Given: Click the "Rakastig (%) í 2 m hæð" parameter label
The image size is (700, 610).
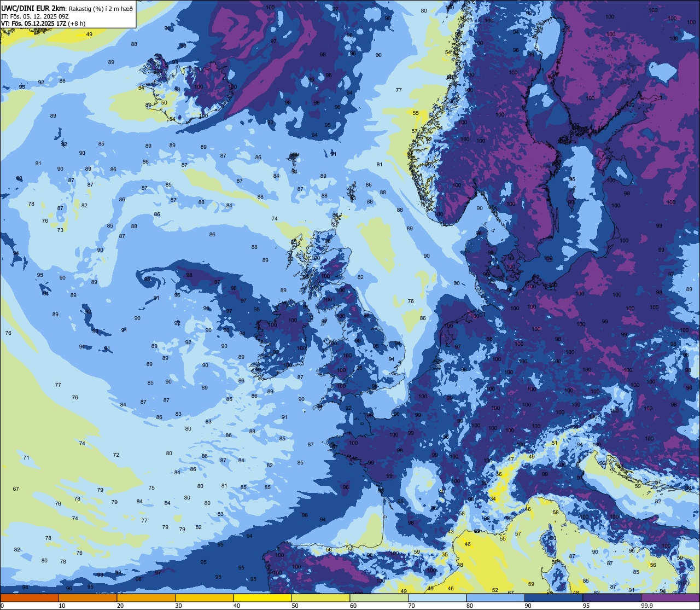Looking at the screenshot, I should (100, 8).
